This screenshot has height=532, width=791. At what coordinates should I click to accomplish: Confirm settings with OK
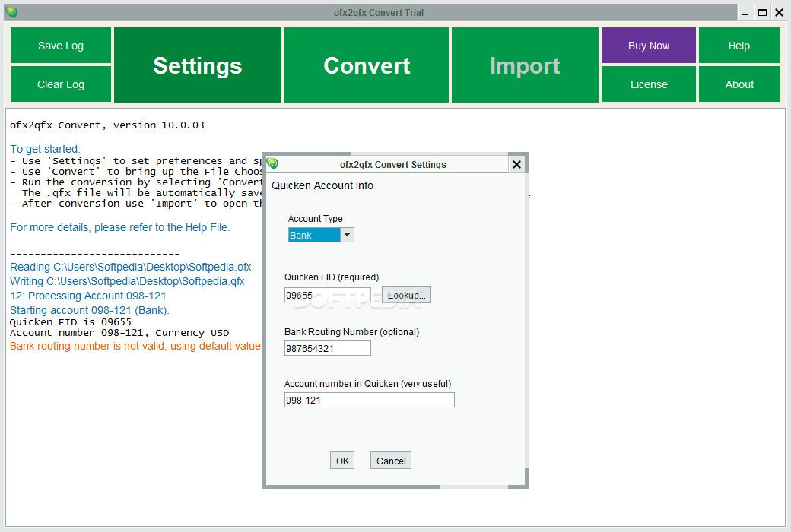tap(342, 461)
